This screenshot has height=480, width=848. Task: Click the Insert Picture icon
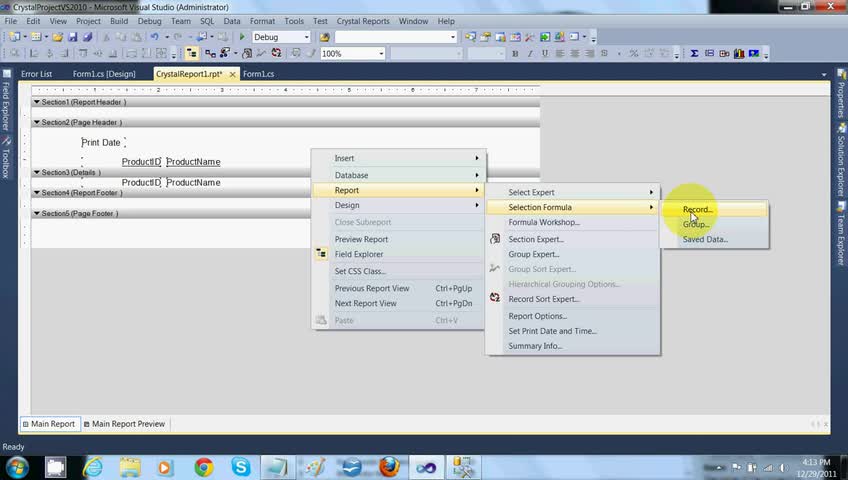[x=753, y=53]
